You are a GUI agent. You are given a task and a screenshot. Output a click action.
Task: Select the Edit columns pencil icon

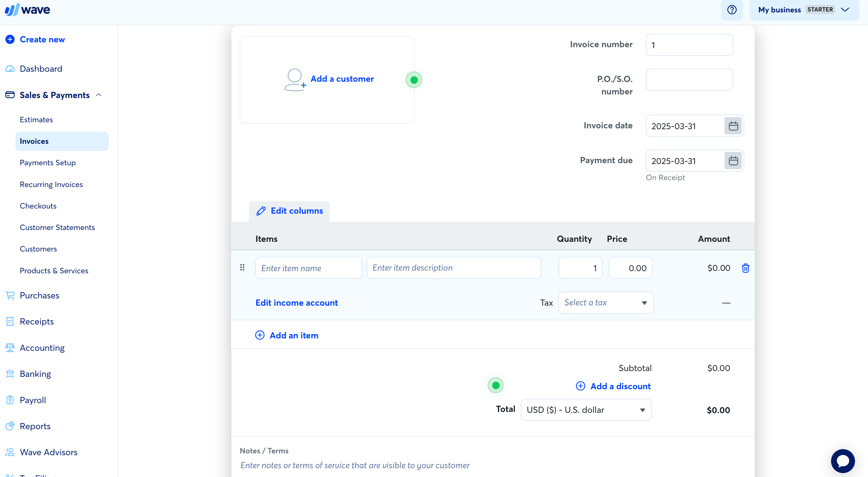261,211
